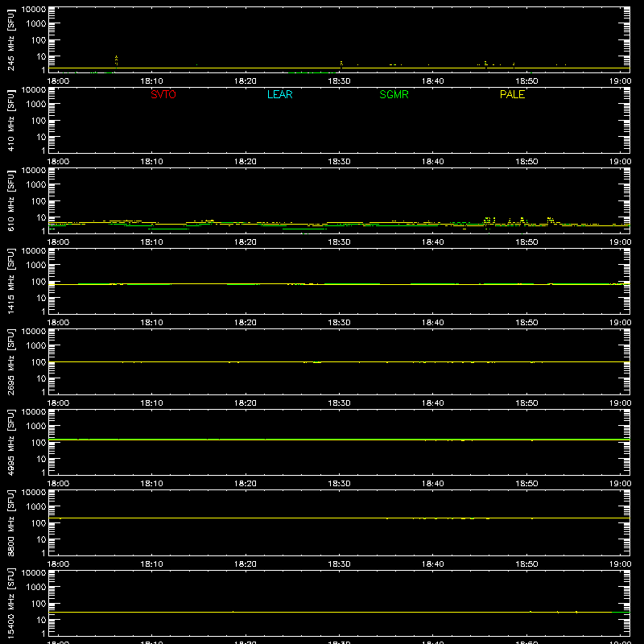Click 18:10 under the 245 MHz panel

151,81
